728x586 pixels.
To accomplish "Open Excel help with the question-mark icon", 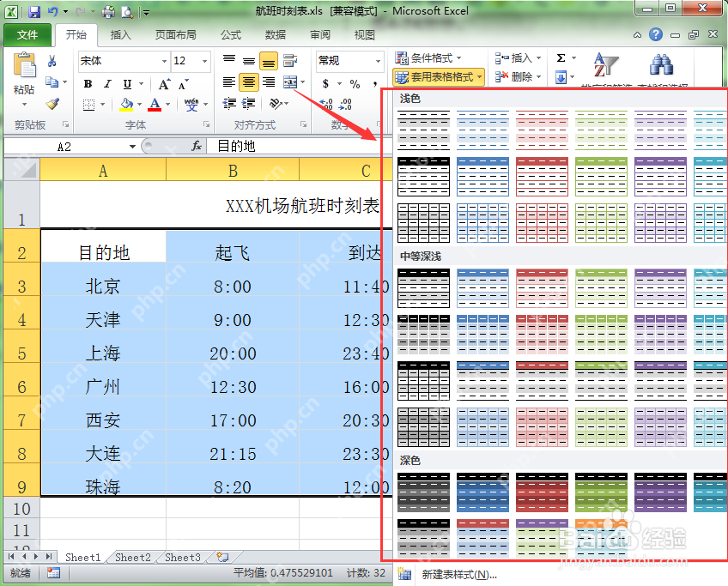I will 656,34.
